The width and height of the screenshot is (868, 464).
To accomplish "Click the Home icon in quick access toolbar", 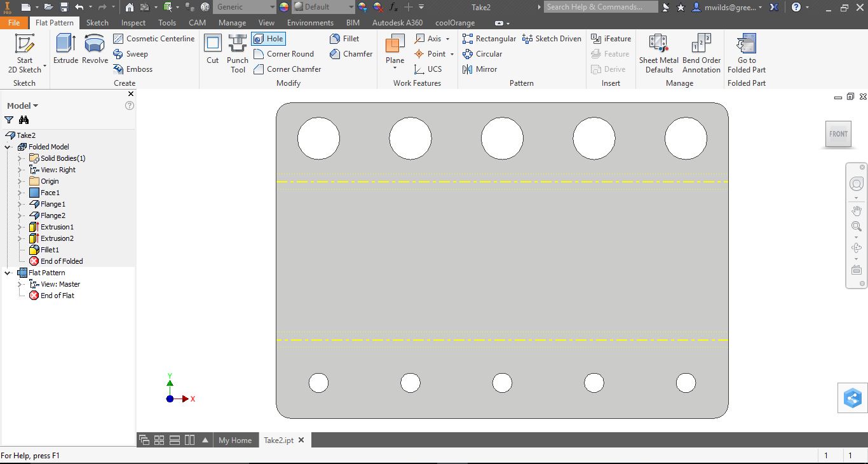I will 130,7.
